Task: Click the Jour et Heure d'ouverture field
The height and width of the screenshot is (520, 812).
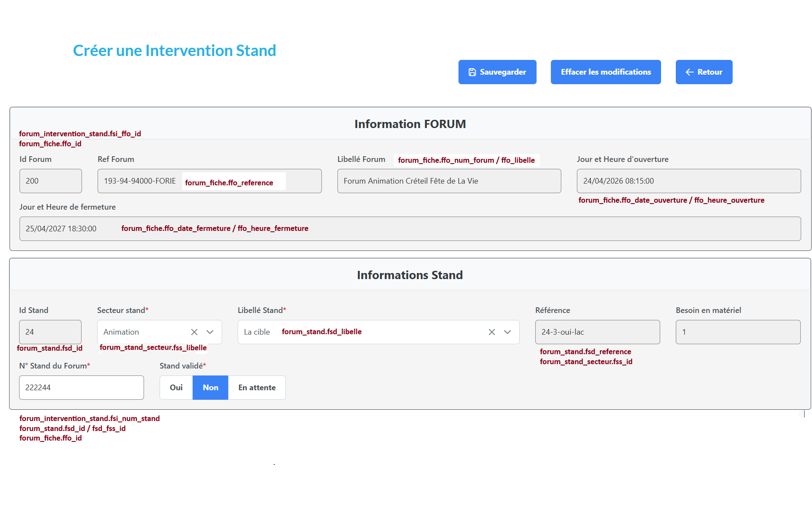Action: 688,181
